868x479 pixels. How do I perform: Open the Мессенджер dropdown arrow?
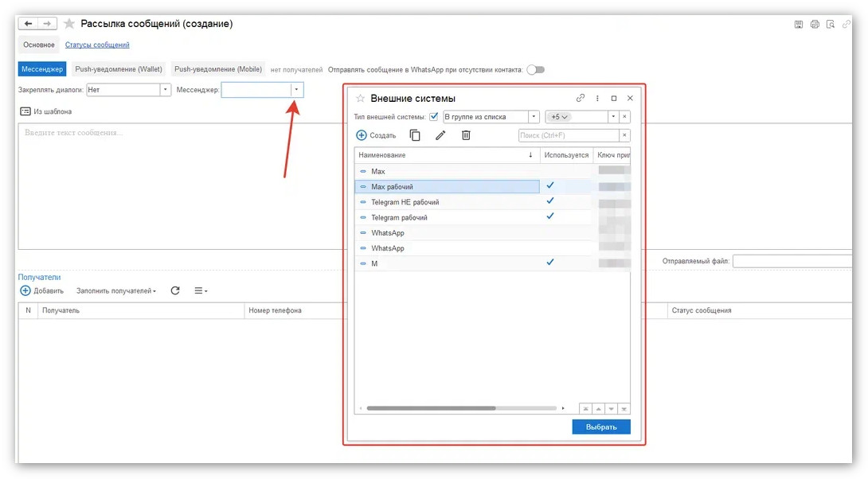(297, 90)
